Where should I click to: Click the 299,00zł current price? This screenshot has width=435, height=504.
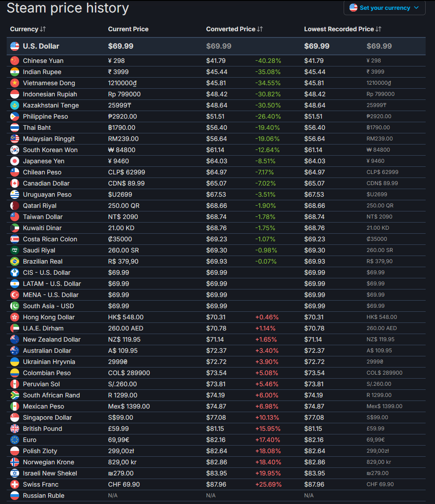(121, 450)
